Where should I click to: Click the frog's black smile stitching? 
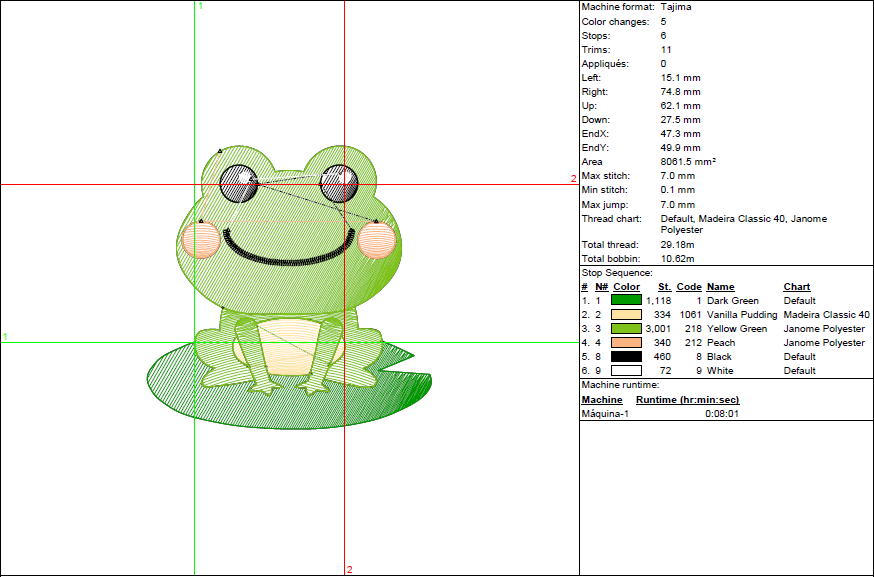click(289, 248)
